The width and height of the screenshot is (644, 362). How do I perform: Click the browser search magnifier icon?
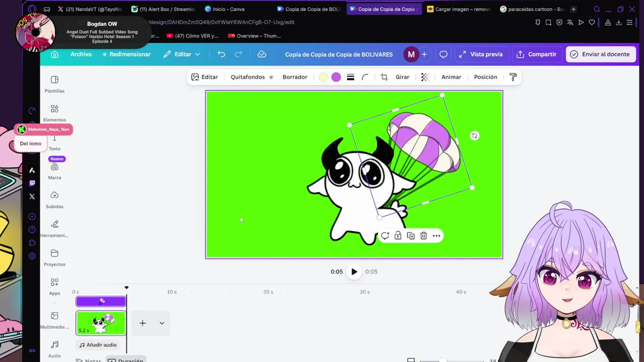tap(597, 9)
